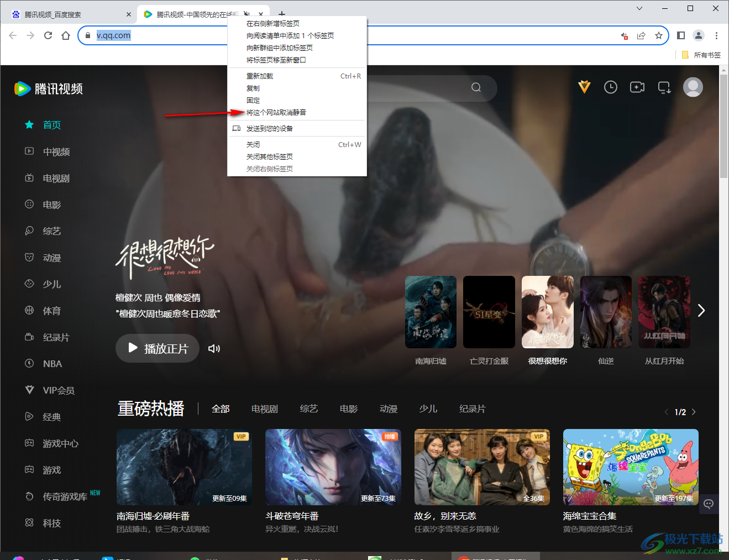Click the share page icon in address bar
The width and height of the screenshot is (729, 560).
[x=641, y=35]
